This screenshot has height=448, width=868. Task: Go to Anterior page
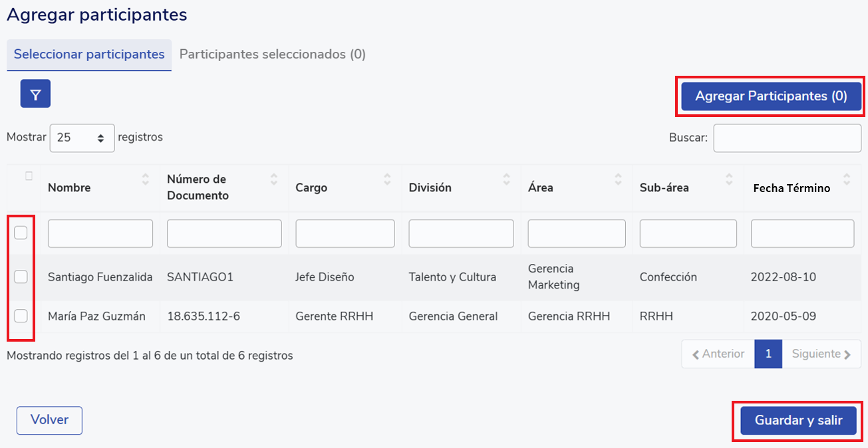[x=718, y=354]
